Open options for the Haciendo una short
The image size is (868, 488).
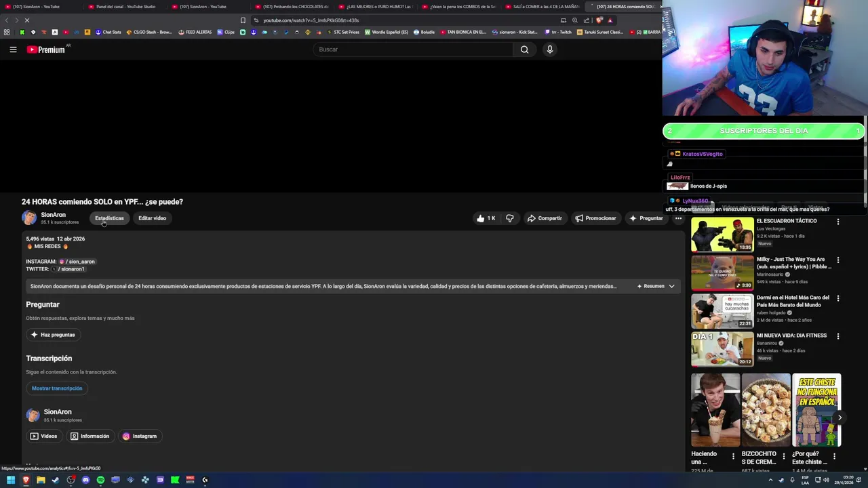(733, 457)
